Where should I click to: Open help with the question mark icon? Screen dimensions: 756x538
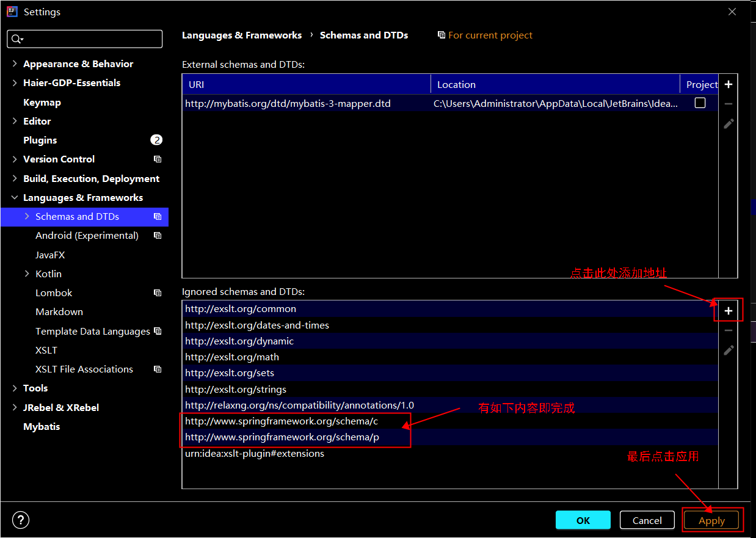21,520
